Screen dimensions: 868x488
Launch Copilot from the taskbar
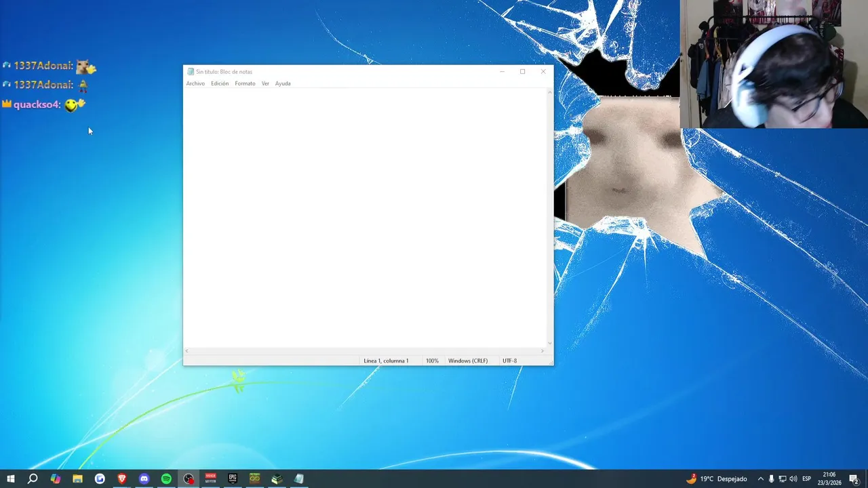click(x=56, y=479)
